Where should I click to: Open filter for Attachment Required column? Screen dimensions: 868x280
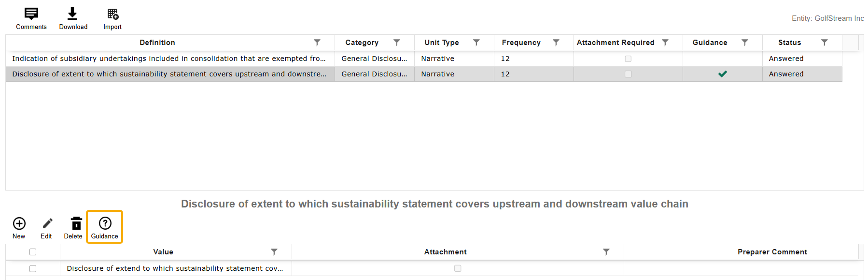coord(665,43)
